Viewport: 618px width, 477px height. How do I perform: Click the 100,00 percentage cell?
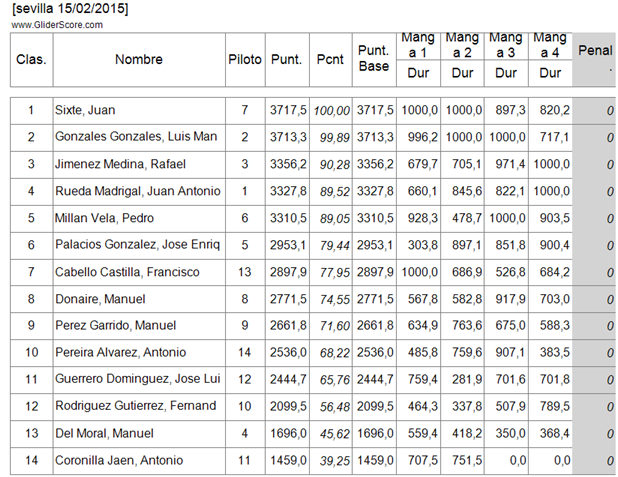point(332,110)
